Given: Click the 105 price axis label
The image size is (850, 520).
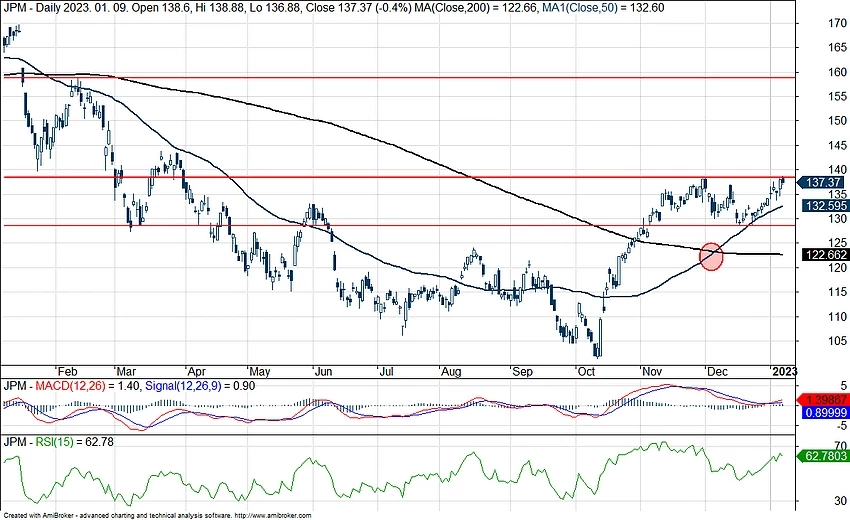Looking at the screenshot, I should (x=837, y=341).
